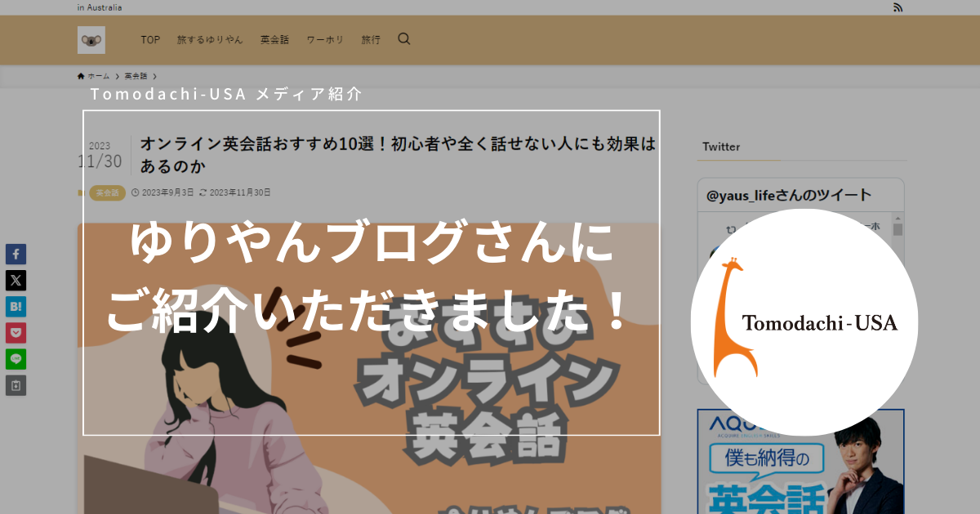The width and height of the screenshot is (980, 514).
Task: Open the AQUES 英会話 ad banner
Action: point(800,462)
